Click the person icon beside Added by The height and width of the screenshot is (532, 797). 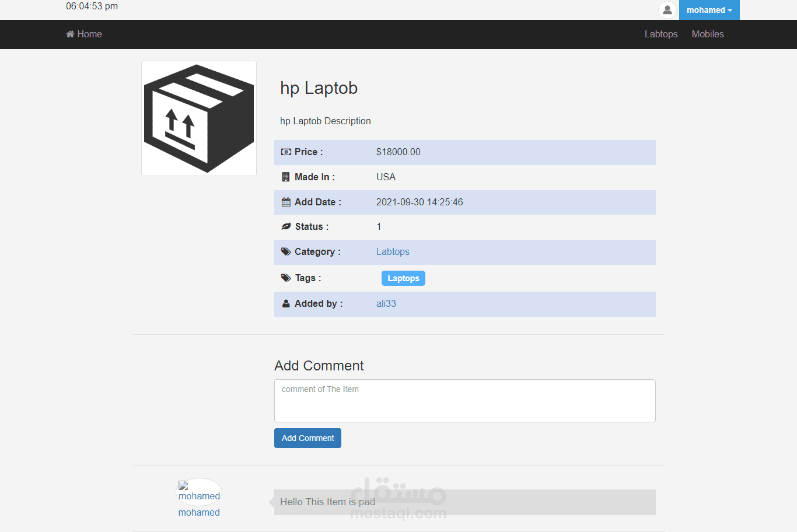tap(286, 303)
